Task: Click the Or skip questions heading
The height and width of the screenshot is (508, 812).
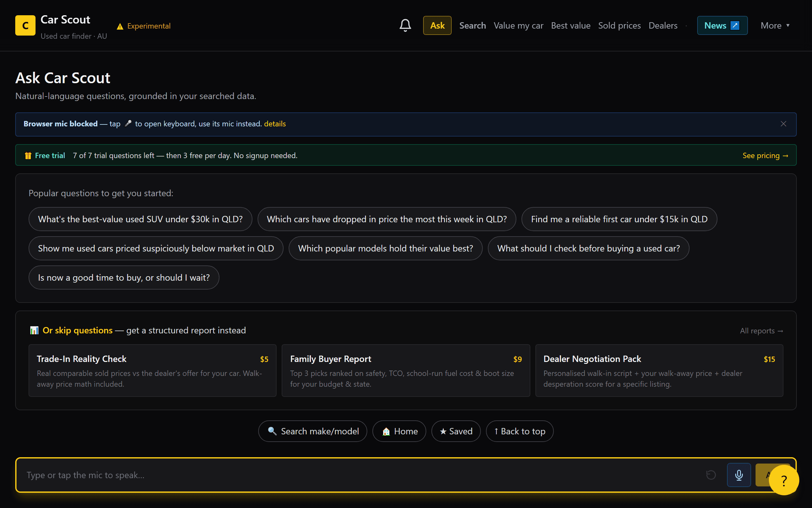Action: pyautogui.click(x=77, y=330)
